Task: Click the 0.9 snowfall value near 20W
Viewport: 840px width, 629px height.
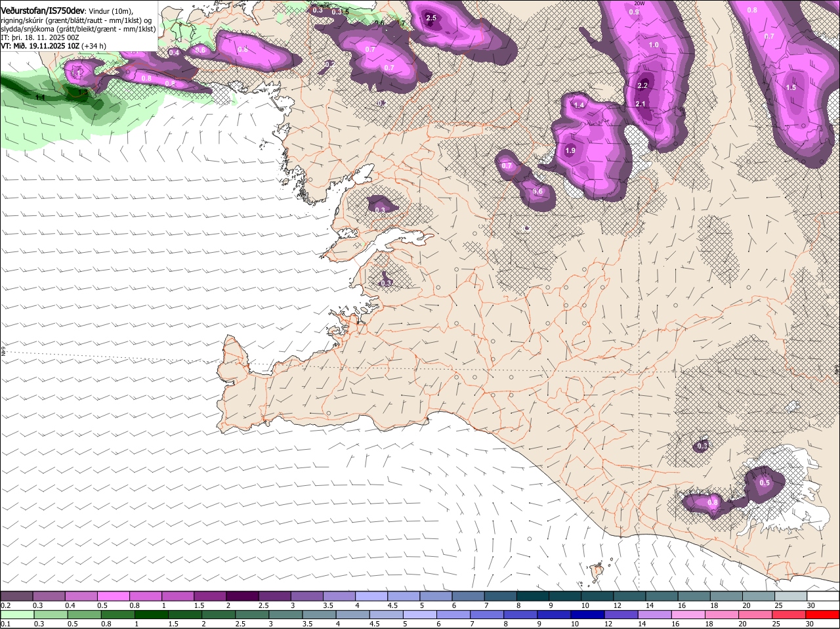Action: (x=634, y=12)
